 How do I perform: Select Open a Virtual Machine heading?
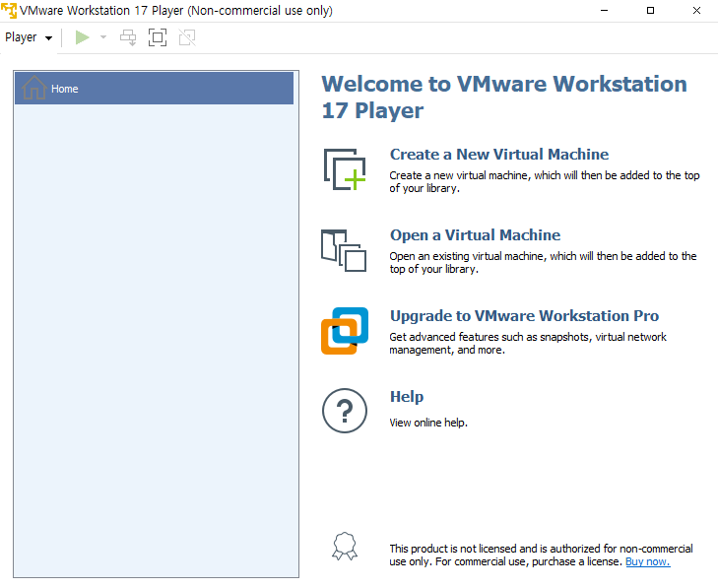pos(475,235)
